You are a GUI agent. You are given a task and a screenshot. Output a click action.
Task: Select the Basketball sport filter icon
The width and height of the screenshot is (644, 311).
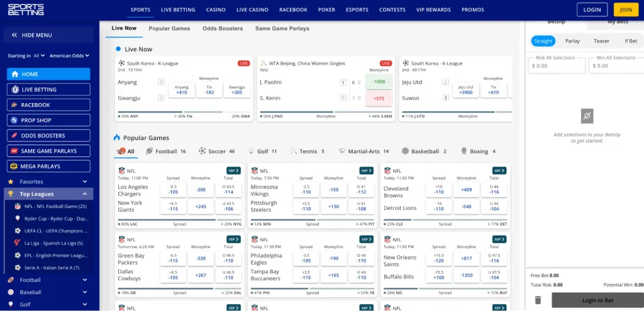point(406,151)
